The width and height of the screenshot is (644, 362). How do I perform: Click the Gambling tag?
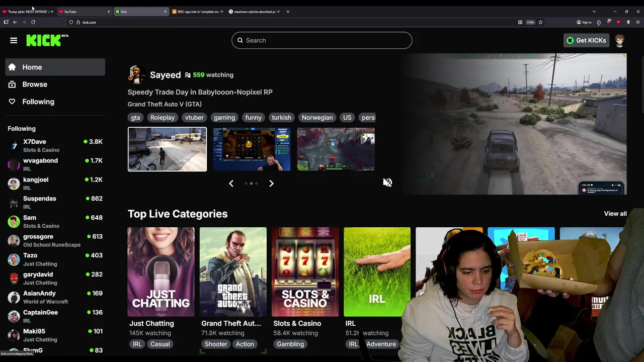[x=290, y=344]
